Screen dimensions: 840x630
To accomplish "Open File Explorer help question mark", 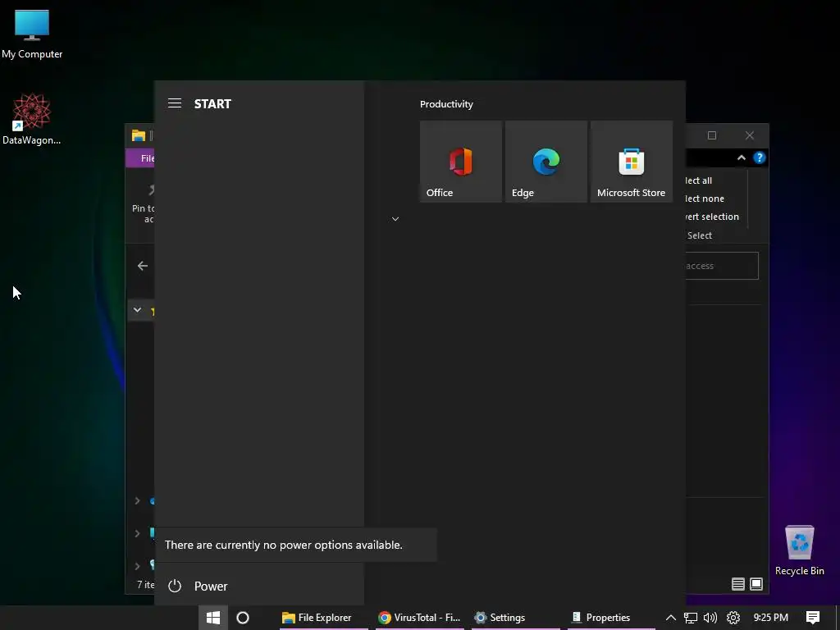I will [x=759, y=158].
